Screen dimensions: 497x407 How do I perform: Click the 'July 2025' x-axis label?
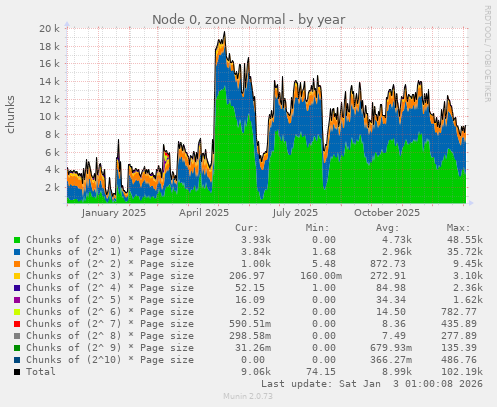tap(295, 213)
